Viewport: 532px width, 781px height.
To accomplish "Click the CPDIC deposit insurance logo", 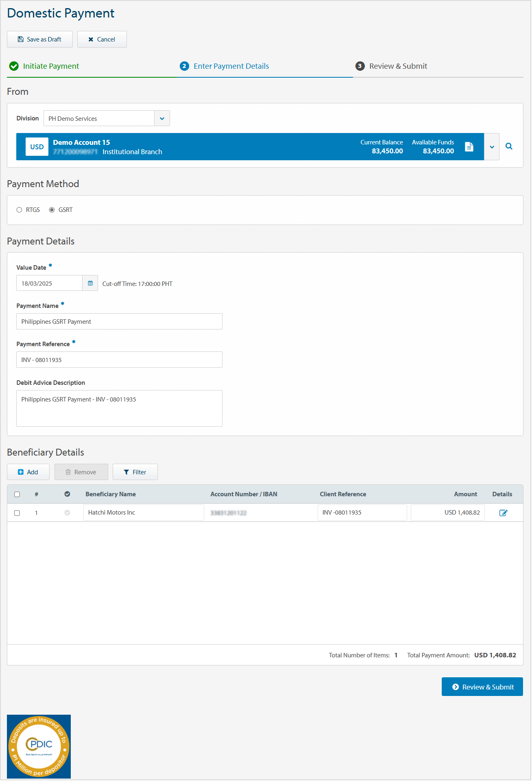I will tap(39, 746).
